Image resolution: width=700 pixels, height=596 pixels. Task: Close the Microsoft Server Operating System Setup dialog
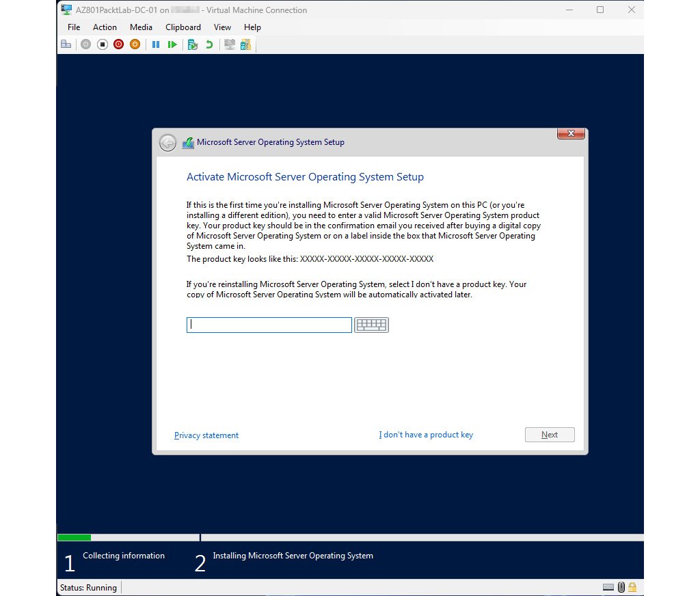(x=571, y=133)
